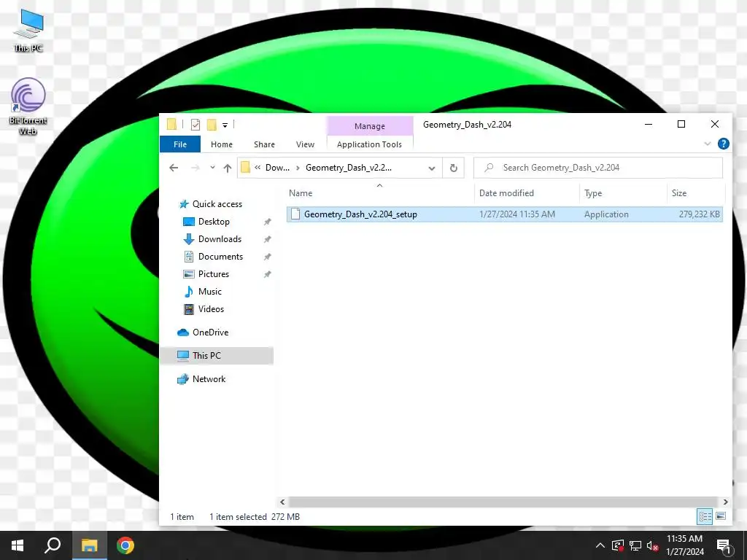Image resolution: width=747 pixels, height=560 pixels.
Task: Switch to the Home ribbon tab
Action: click(x=222, y=144)
